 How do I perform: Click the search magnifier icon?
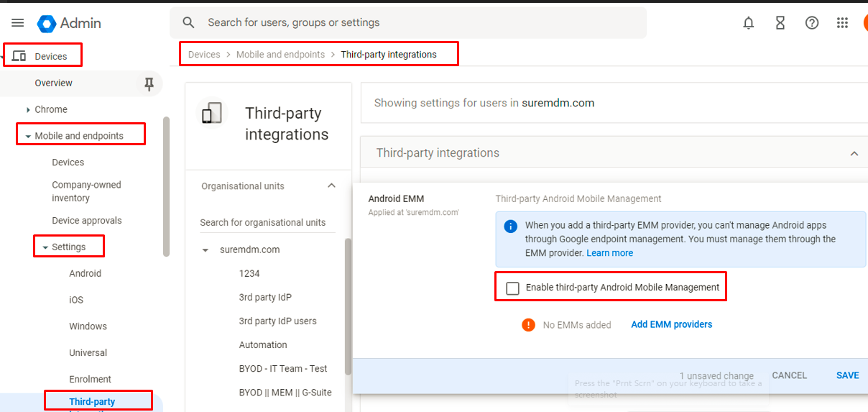pyautogui.click(x=189, y=22)
